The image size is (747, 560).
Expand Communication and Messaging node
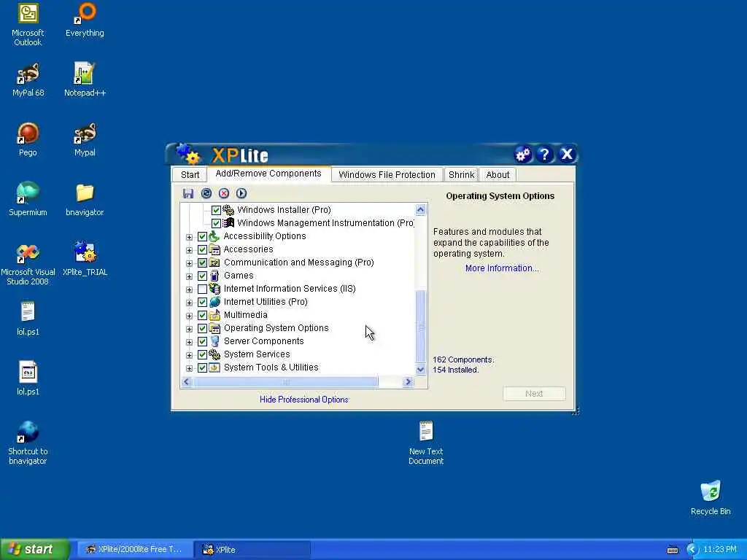point(189,263)
